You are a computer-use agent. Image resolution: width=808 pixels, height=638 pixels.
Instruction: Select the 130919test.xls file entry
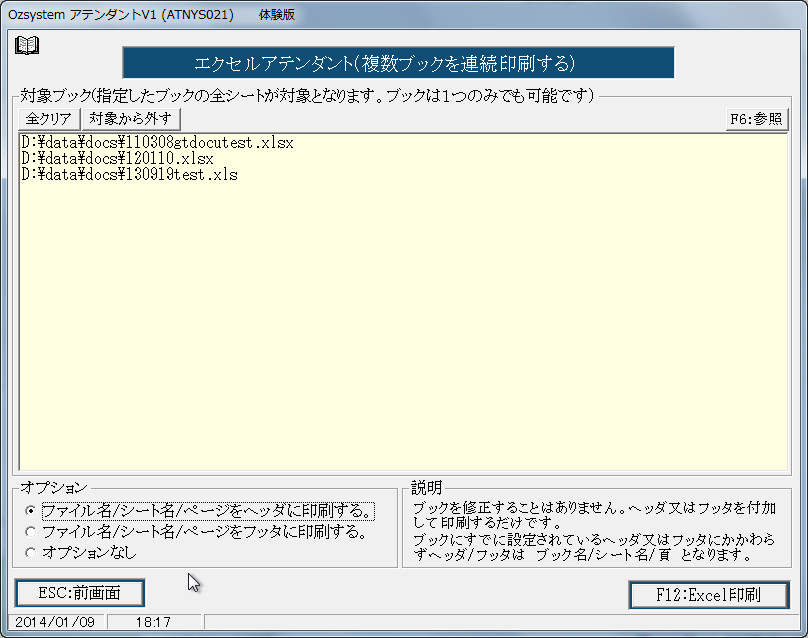pyautogui.click(x=130, y=173)
